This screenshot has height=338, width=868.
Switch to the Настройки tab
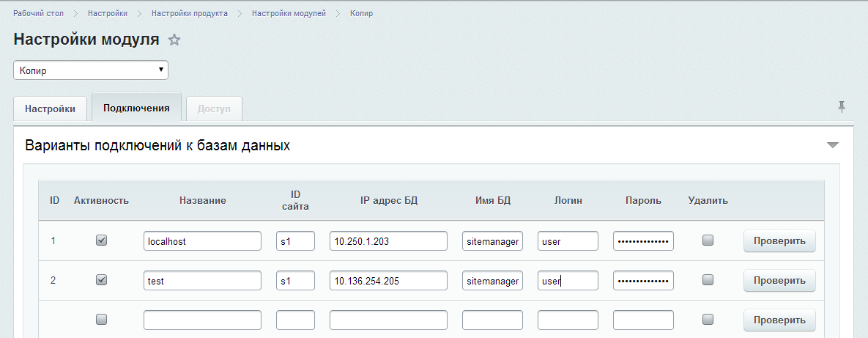50,109
